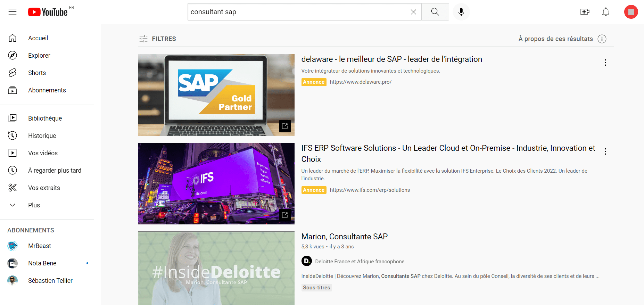
Task: Click the Historique clock icon
Action: click(x=13, y=135)
